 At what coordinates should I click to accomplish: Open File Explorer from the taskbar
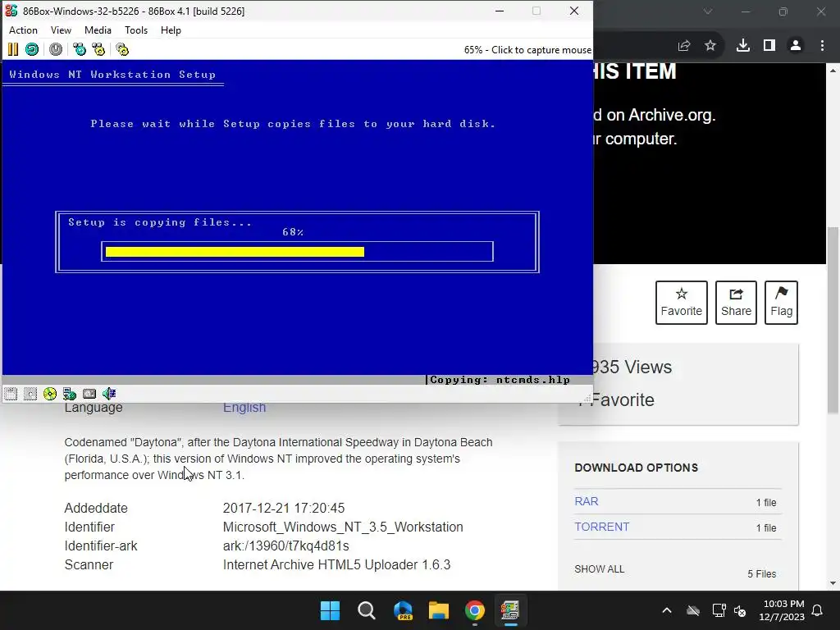[439, 610]
